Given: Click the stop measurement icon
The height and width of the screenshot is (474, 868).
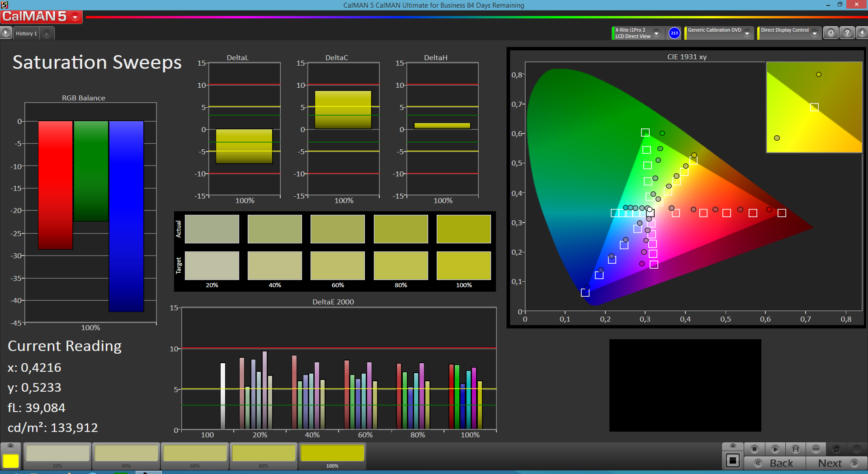Looking at the screenshot, I should coord(754,449).
